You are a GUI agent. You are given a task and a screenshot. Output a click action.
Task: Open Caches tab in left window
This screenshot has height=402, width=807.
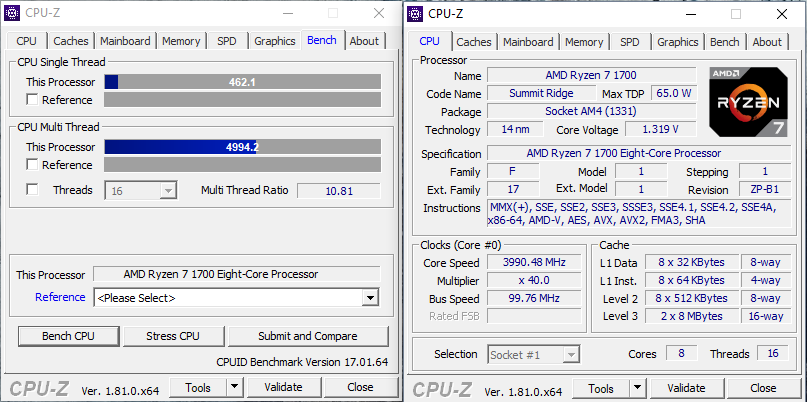point(71,41)
